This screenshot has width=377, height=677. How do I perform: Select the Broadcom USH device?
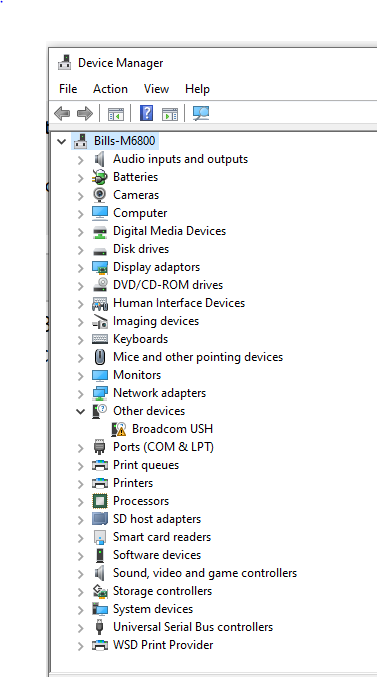172,429
